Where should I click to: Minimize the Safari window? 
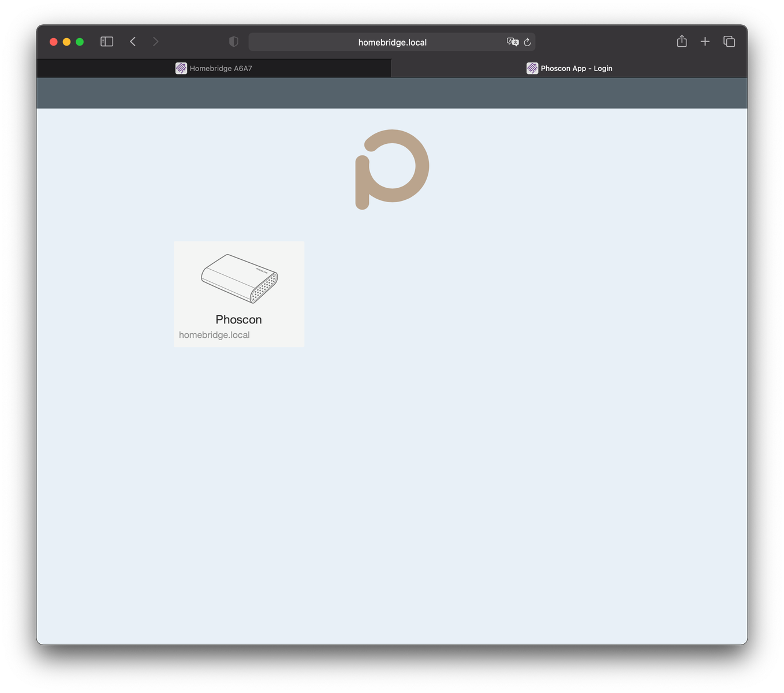click(66, 42)
